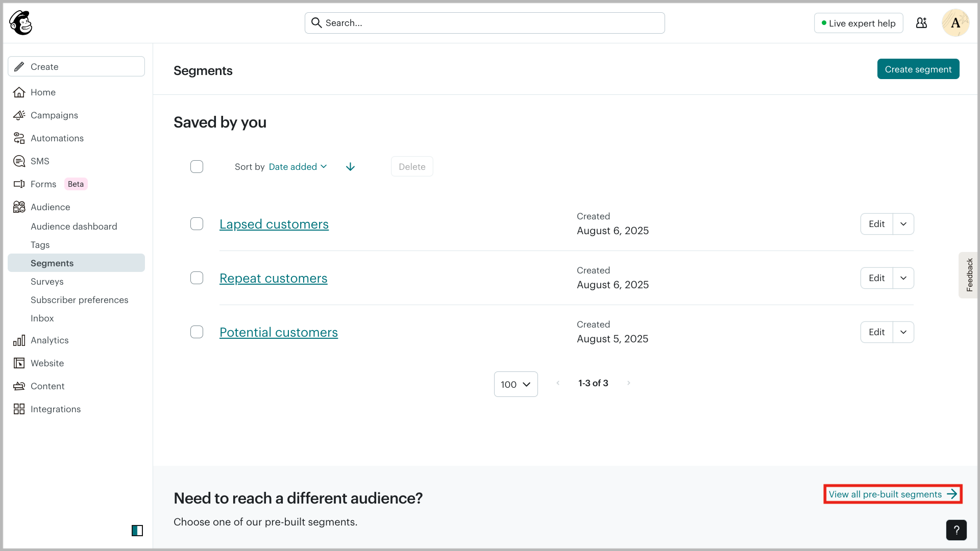
Task: Click the account avatar icon
Action: (955, 23)
